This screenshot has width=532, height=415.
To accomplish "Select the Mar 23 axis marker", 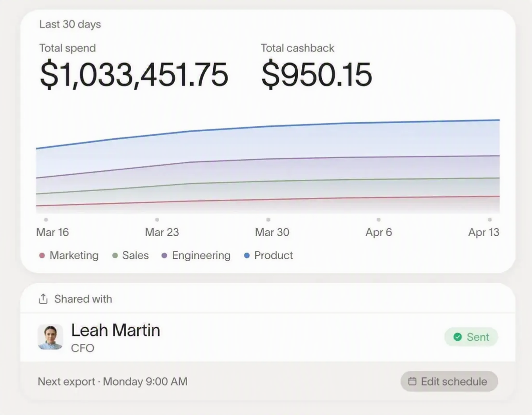I will coord(157,220).
